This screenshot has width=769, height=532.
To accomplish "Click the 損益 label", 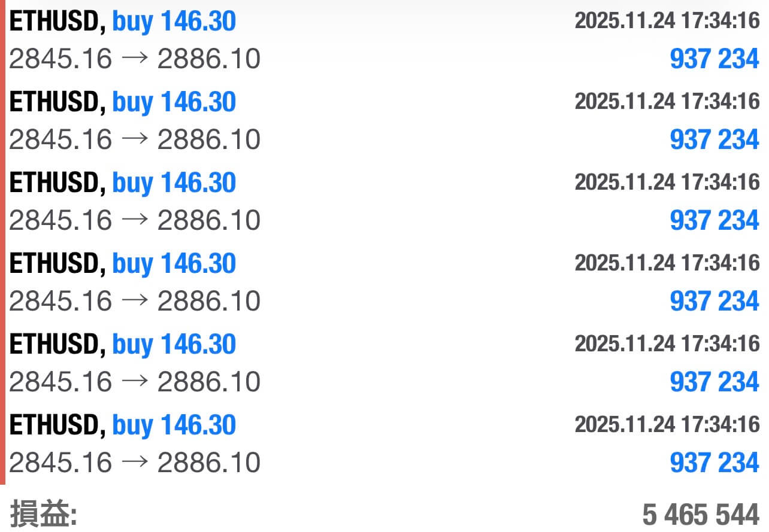I will (44, 514).
